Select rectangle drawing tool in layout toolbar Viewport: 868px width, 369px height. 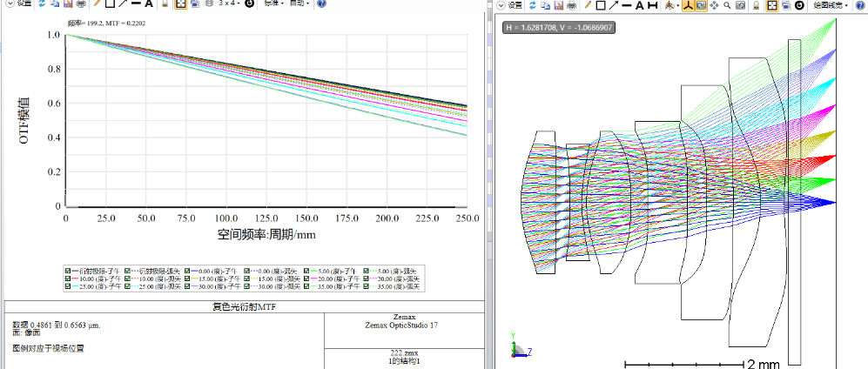[x=601, y=5]
